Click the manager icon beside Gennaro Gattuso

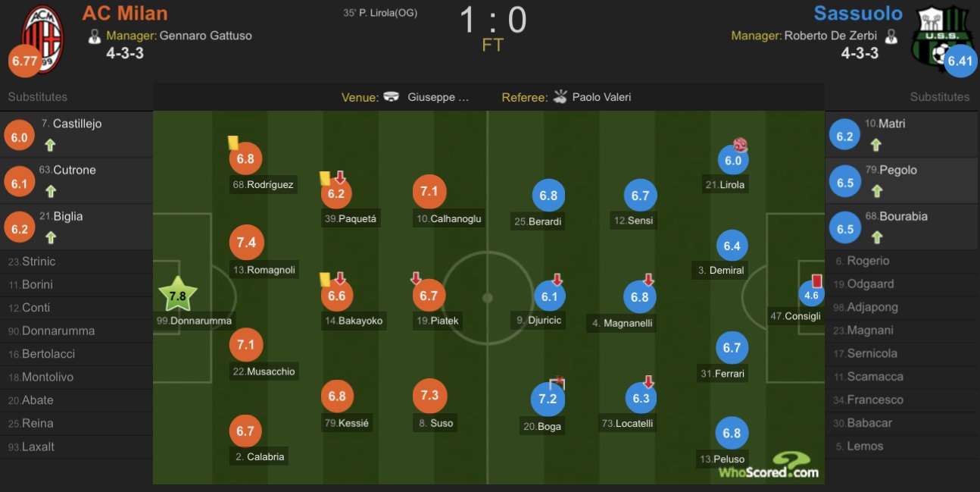[95, 36]
